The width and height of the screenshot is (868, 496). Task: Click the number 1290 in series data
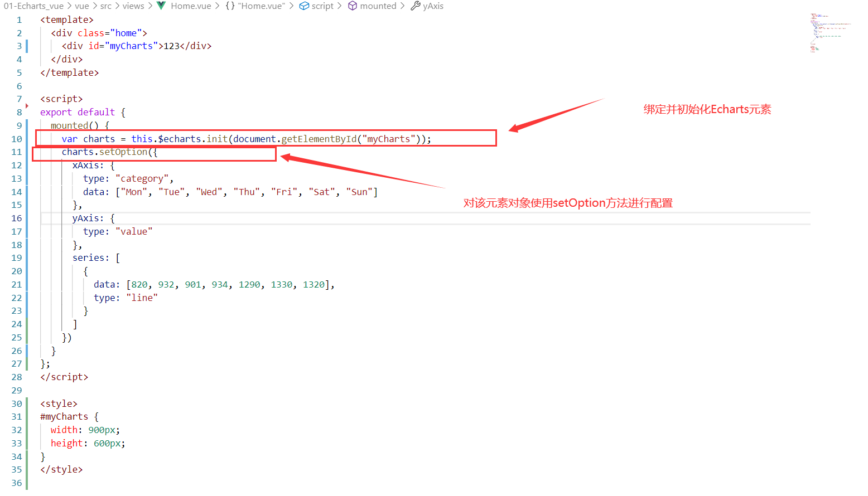tap(249, 285)
